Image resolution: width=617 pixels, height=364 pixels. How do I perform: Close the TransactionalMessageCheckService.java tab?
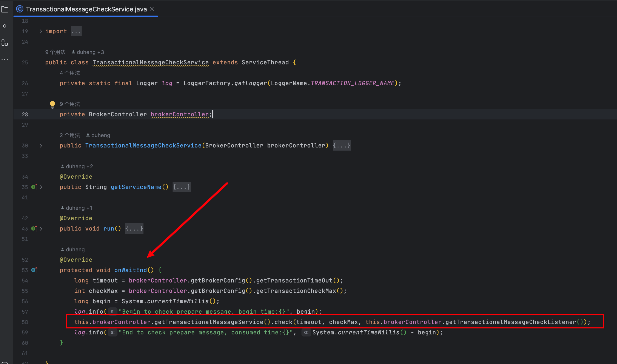[x=152, y=9]
